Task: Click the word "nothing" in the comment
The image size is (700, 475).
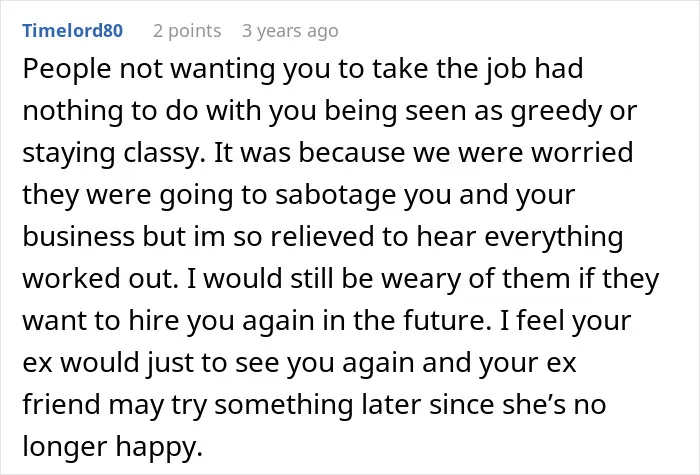Action: click(73, 112)
